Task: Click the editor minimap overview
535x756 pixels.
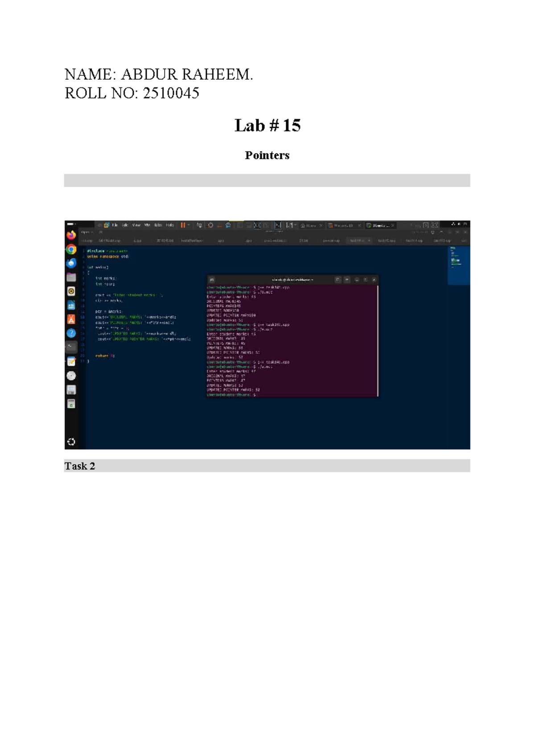Action: (458, 265)
